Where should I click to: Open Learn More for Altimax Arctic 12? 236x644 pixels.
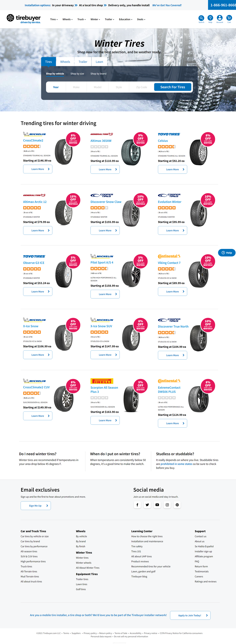[x=38, y=231]
